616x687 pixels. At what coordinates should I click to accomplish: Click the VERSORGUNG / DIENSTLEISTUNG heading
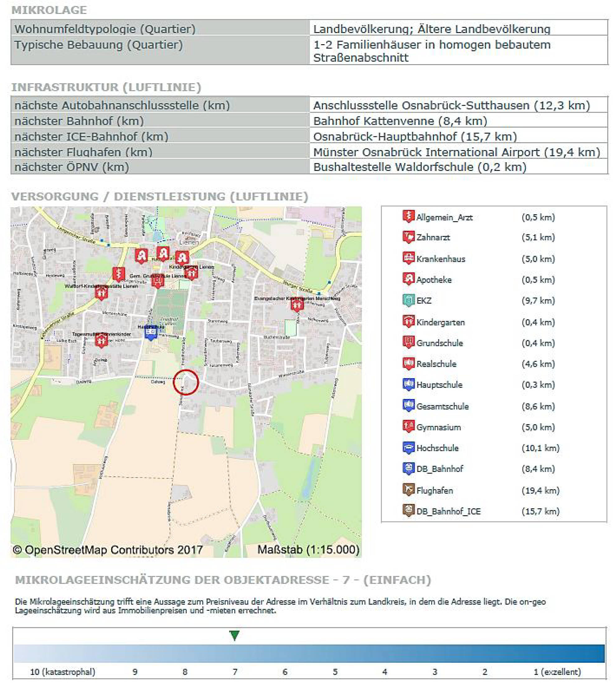click(x=160, y=196)
